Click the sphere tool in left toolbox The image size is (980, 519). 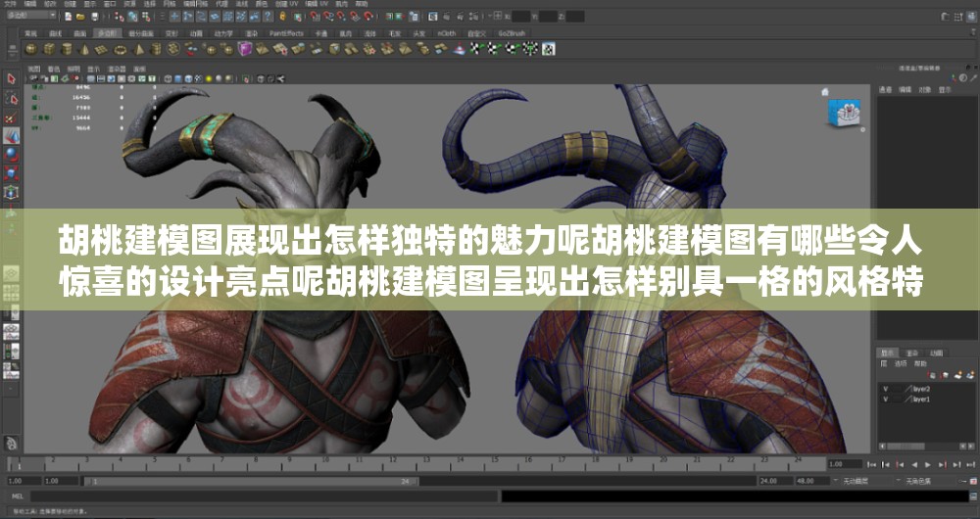(11, 154)
